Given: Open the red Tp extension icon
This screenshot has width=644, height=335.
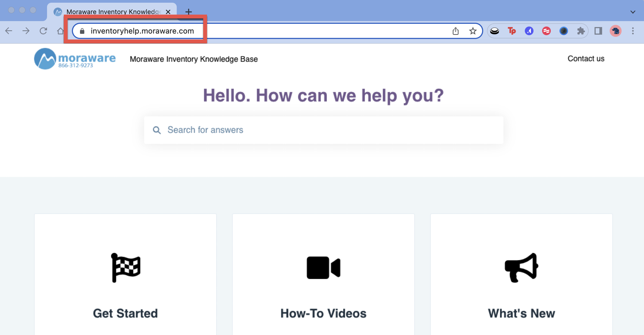Looking at the screenshot, I should click(x=512, y=31).
